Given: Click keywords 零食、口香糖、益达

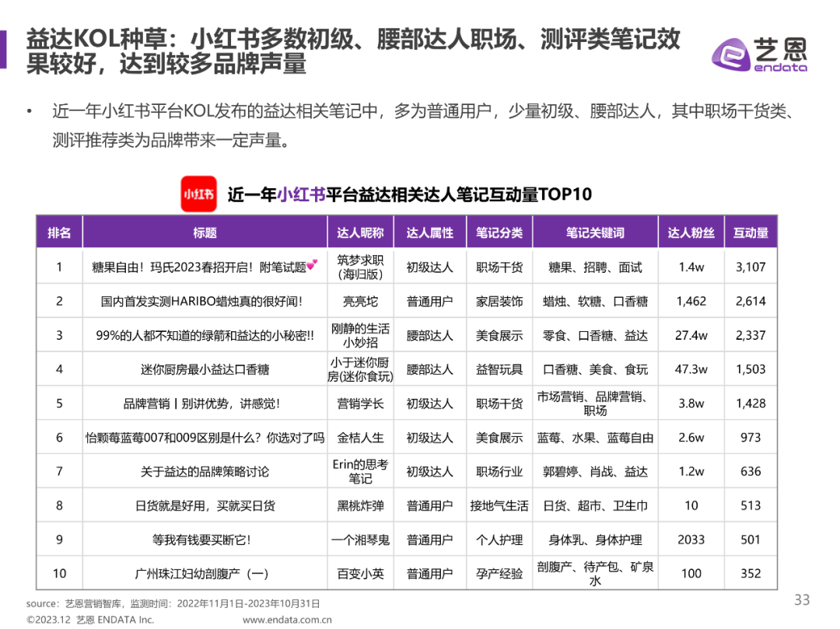Looking at the screenshot, I should point(595,336).
